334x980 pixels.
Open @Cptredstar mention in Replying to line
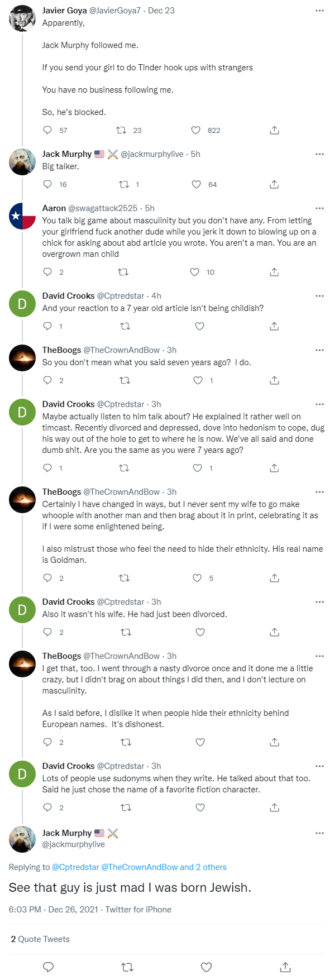pos(75,867)
